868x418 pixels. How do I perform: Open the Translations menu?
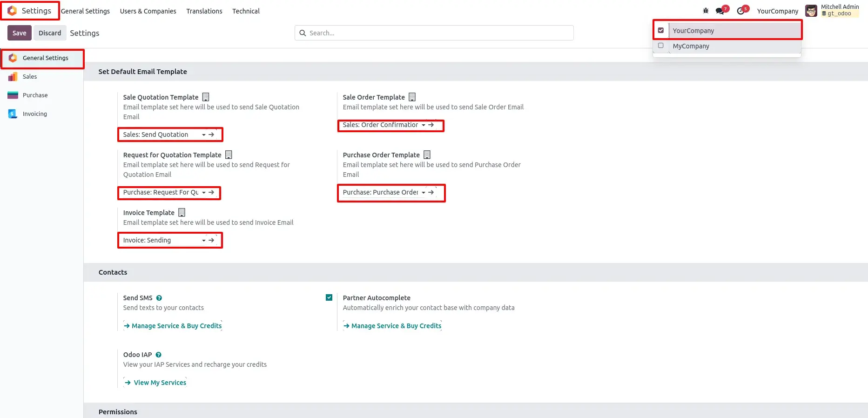click(x=204, y=11)
